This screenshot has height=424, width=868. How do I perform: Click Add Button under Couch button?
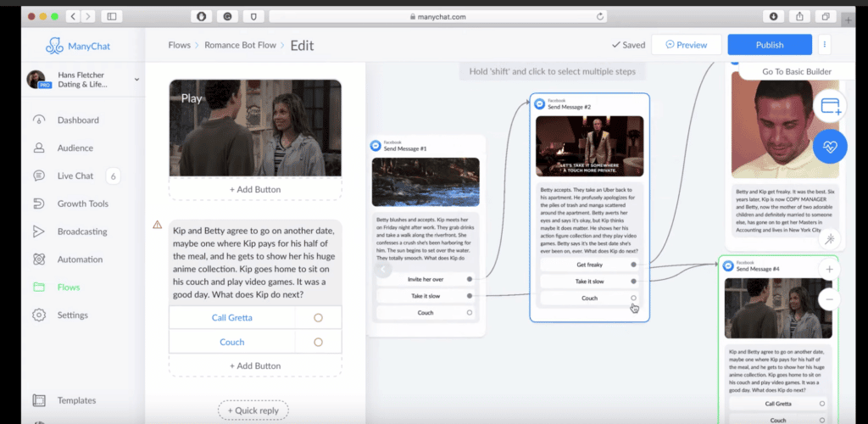pyautogui.click(x=255, y=365)
